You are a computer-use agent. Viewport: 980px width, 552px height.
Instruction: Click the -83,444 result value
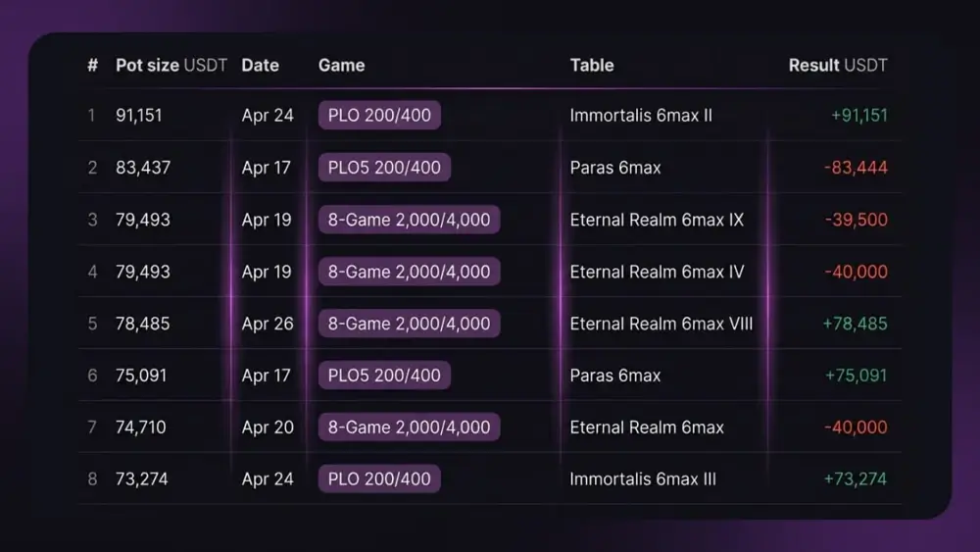pyautogui.click(x=856, y=168)
